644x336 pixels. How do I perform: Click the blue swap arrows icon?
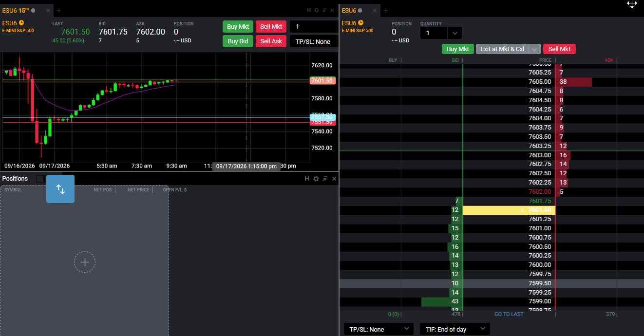[x=60, y=189]
